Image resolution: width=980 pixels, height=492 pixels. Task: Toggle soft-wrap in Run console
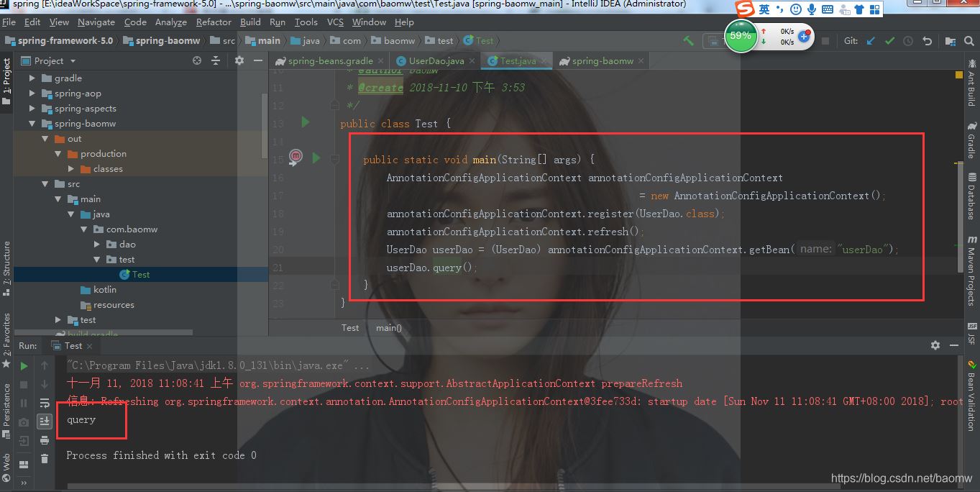[45, 403]
